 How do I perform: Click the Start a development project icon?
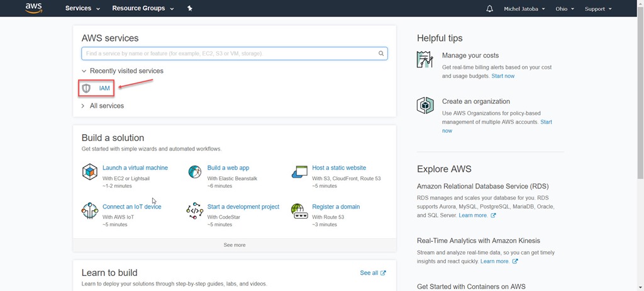tap(195, 210)
